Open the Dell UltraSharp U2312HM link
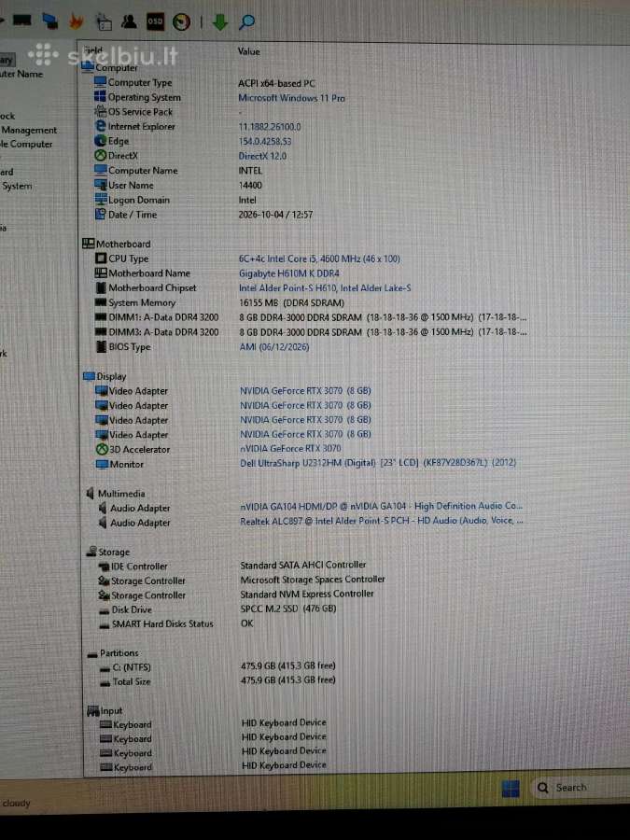Image resolution: width=630 pixels, height=840 pixels. point(378,462)
